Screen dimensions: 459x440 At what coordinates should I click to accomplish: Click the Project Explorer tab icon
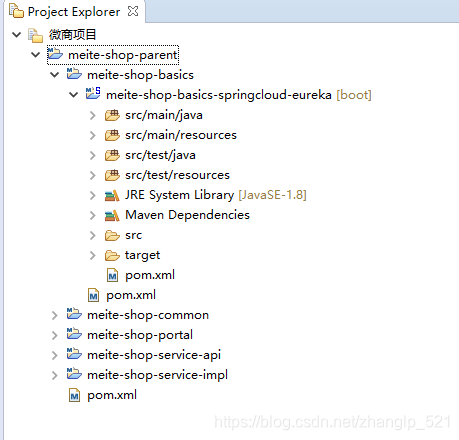pyautogui.click(x=16, y=11)
